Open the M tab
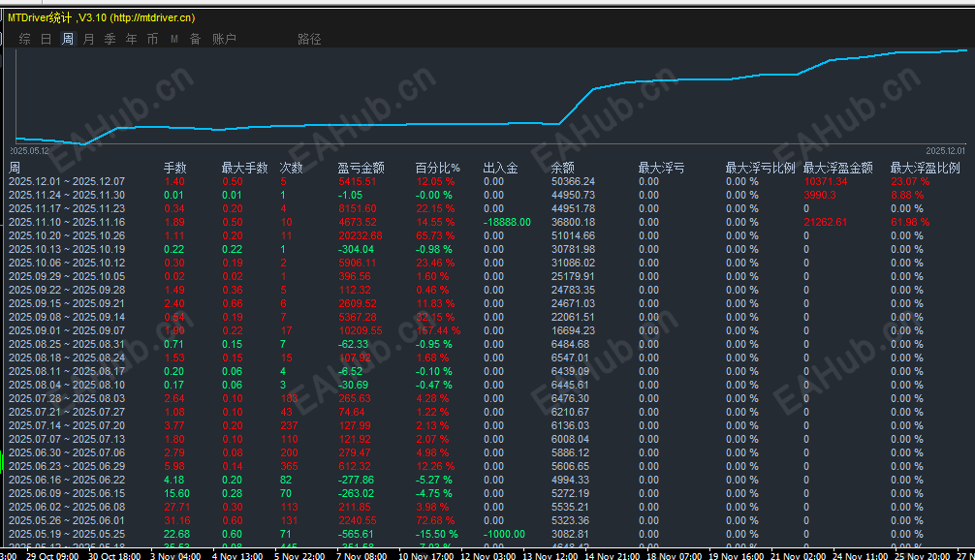This screenshot has height=560, width=975. tap(174, 39)
